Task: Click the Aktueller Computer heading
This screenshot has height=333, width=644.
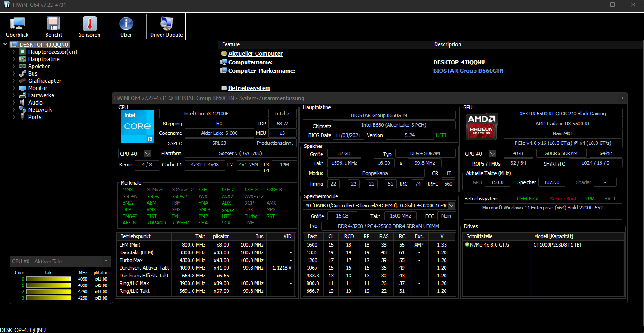Action: [256, 53]
